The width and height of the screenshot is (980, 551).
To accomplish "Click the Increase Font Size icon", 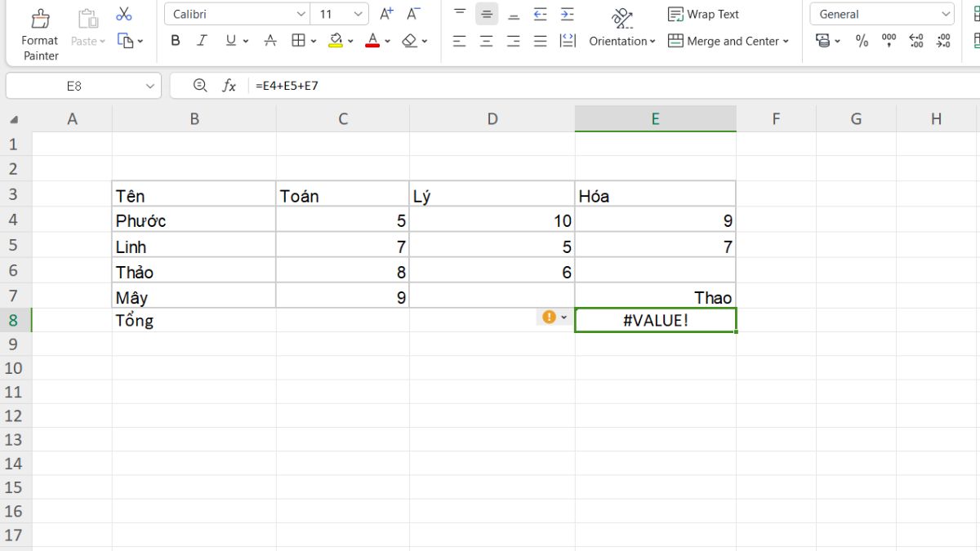I will click(387, 14).
